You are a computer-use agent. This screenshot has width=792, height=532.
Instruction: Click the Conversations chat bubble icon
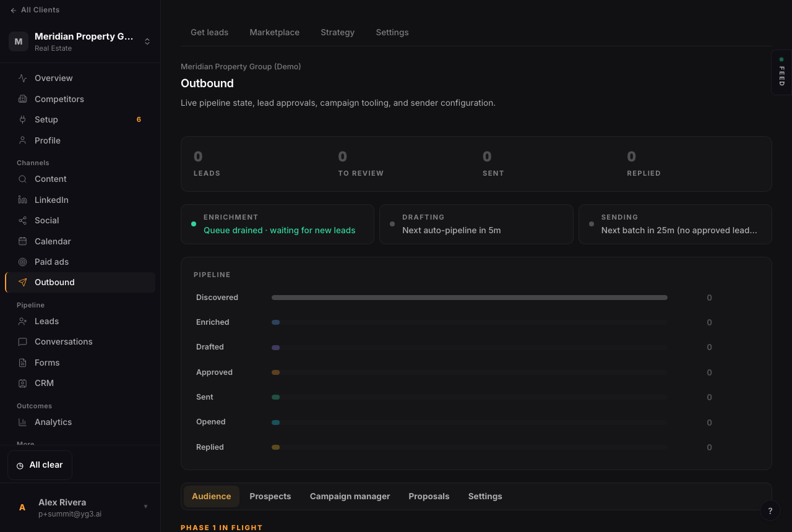[23, 341]
